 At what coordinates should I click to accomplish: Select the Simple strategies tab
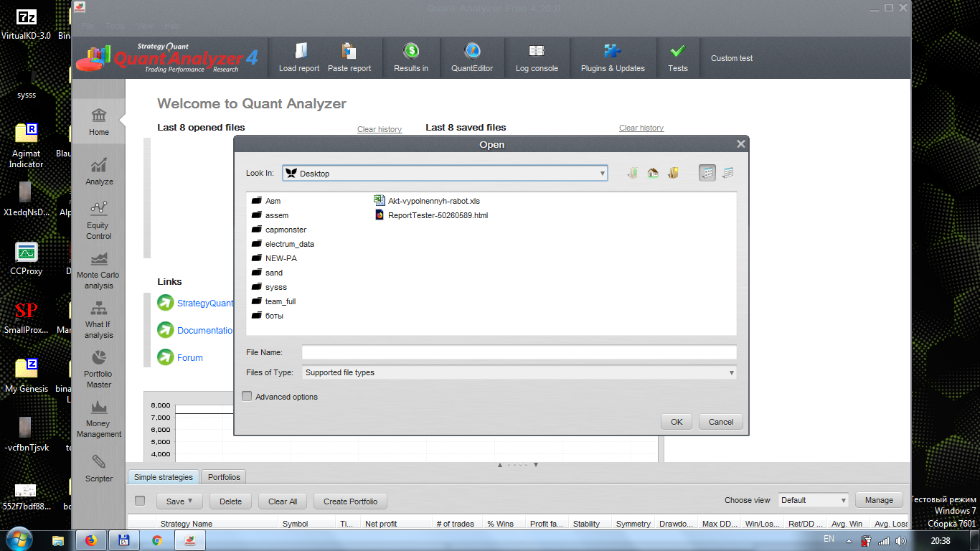click(164, 477)
